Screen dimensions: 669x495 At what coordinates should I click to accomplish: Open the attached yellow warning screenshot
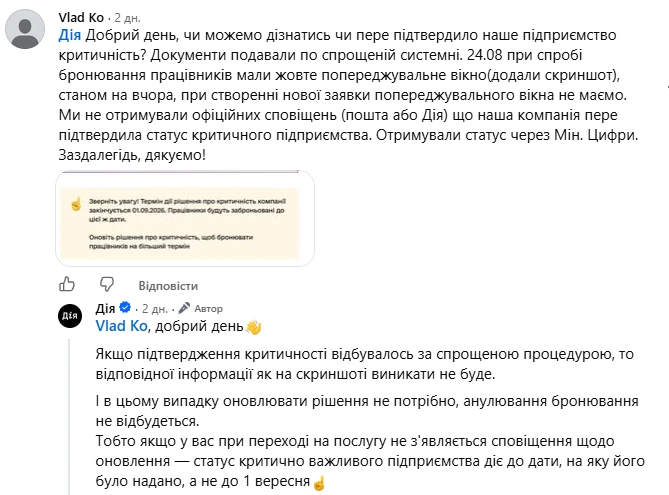185,218
